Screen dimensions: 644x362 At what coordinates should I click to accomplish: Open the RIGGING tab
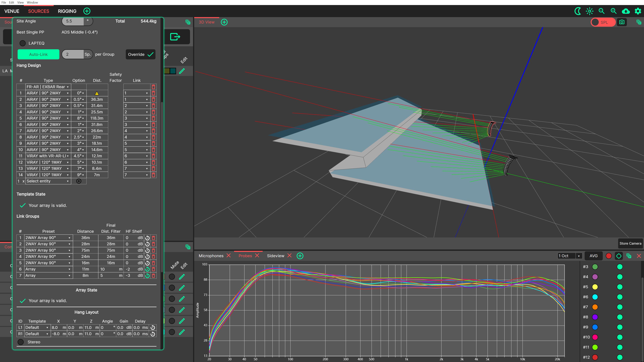[67, 11]
